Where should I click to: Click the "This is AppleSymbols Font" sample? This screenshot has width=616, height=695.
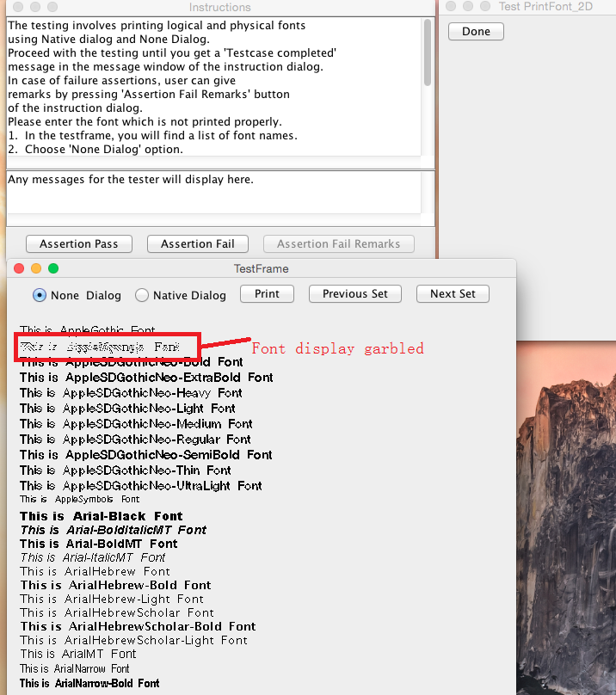click(x=79, y=499)
